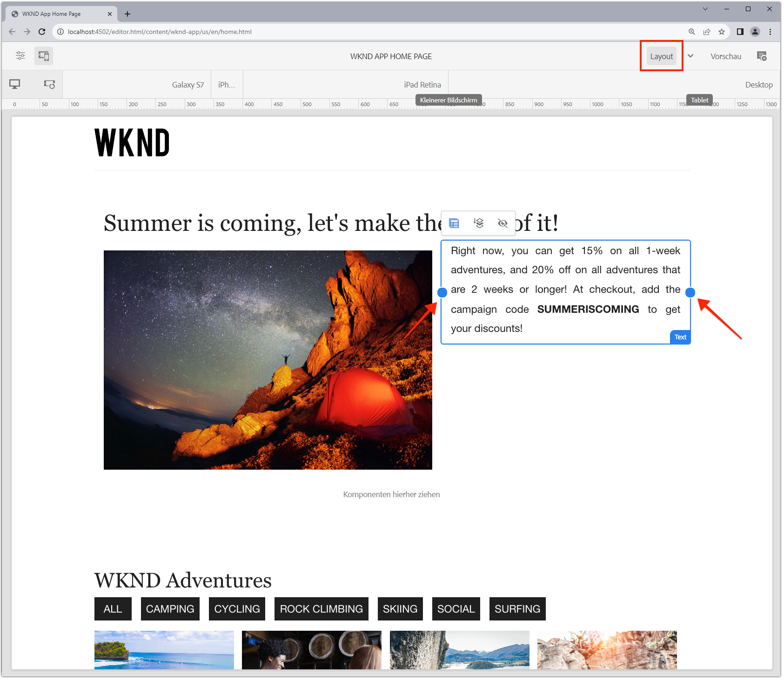This screenshot has width=784, height=681.
Task: Click the parent selection icon in component toolbar
Action: (x=454, y=223)
